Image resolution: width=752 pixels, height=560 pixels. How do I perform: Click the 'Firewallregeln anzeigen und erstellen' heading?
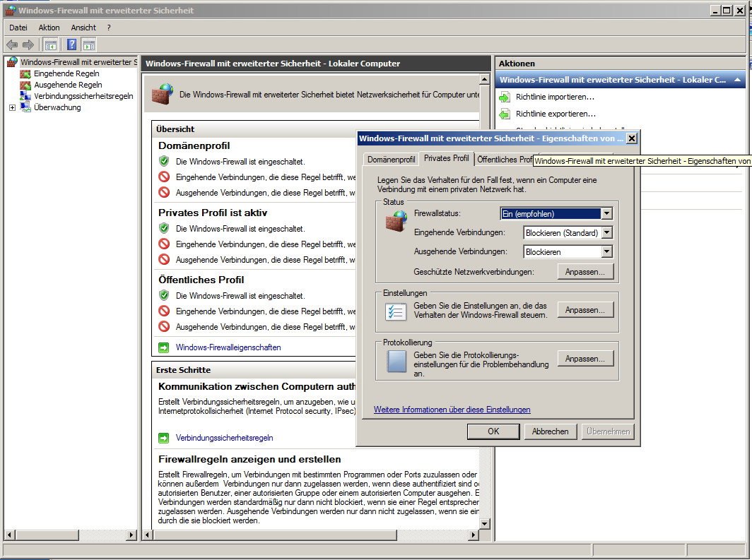coord(250,460)
